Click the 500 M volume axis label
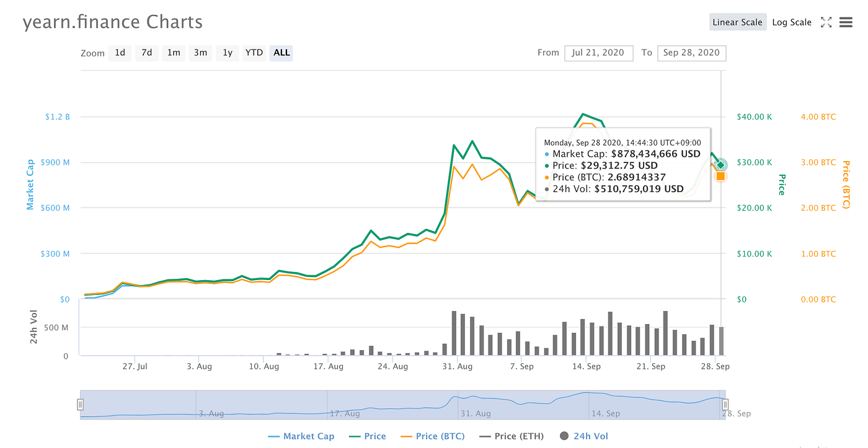 [56, 327]
